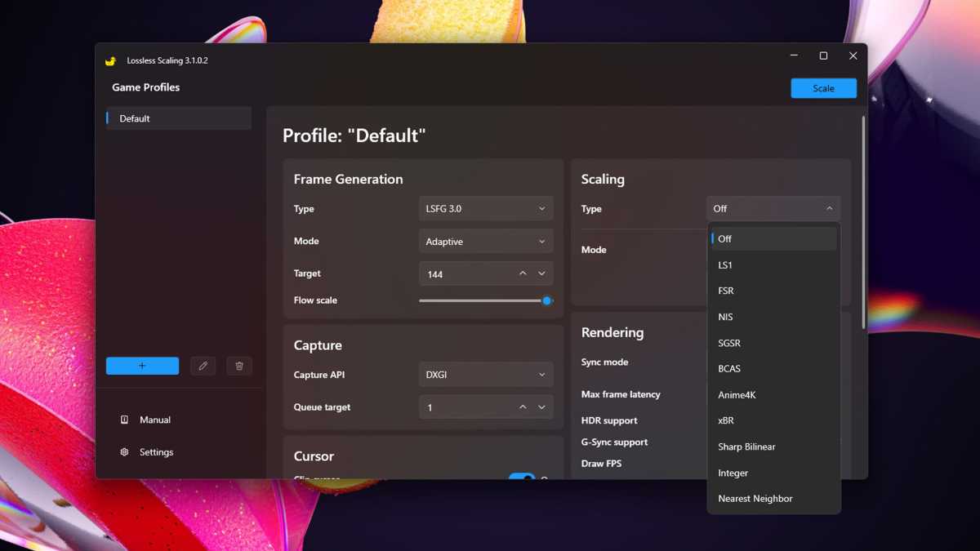The height and width of the screenshot is (551, 980).
Task: Select Sharp Bilinear scaling type
Action: pyautogui.click(x=773, y=447)
